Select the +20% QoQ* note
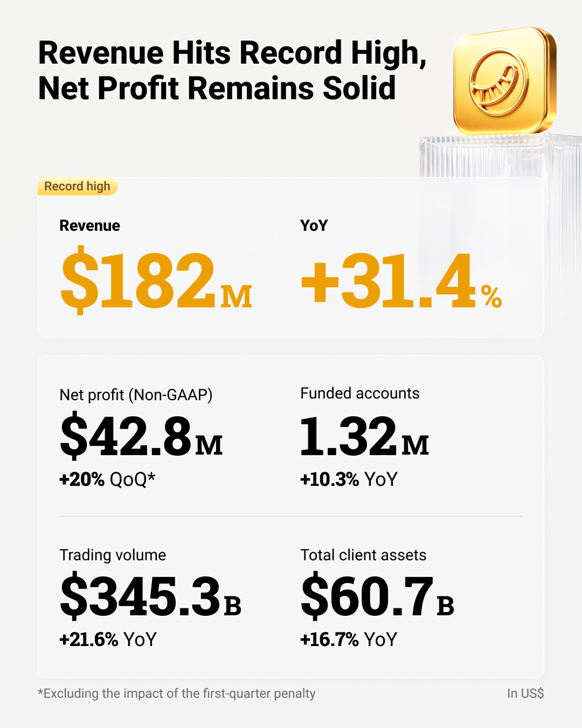582x728 pixels. [x=107, y=479]
